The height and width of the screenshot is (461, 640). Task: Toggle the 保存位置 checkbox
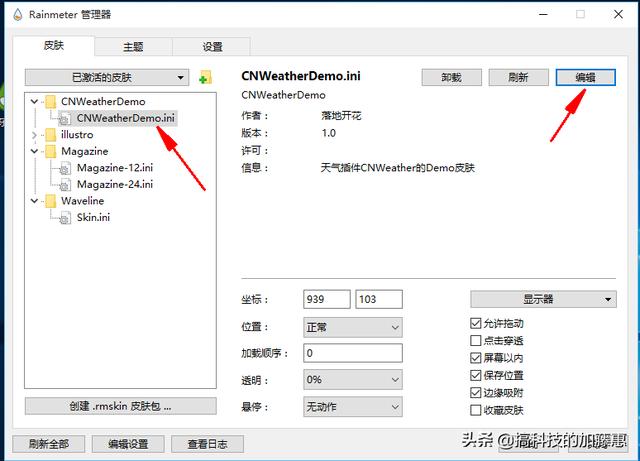point(476,375)
